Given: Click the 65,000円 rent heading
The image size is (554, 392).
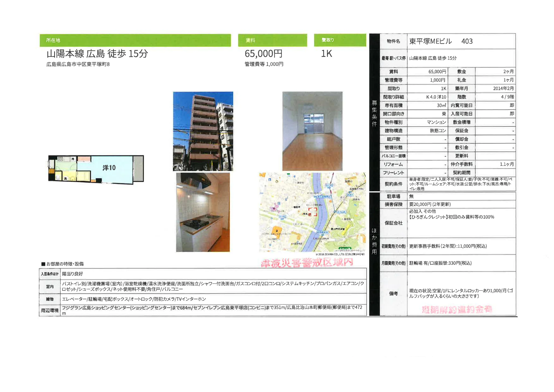Looking at the screenshot, I should tap(263, 54).
